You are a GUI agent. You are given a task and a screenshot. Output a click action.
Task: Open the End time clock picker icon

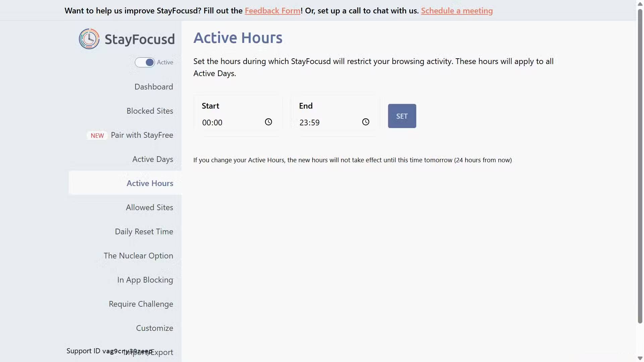coord(366,122)
